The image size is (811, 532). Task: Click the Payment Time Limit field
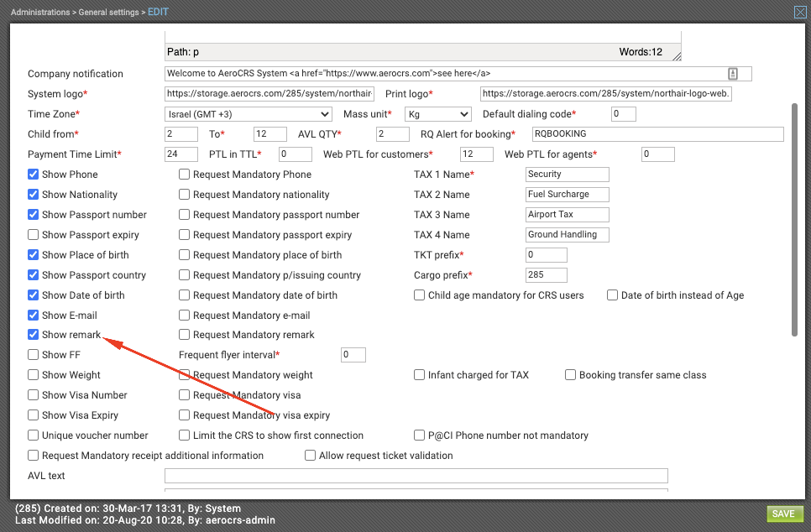pos(181,154)
